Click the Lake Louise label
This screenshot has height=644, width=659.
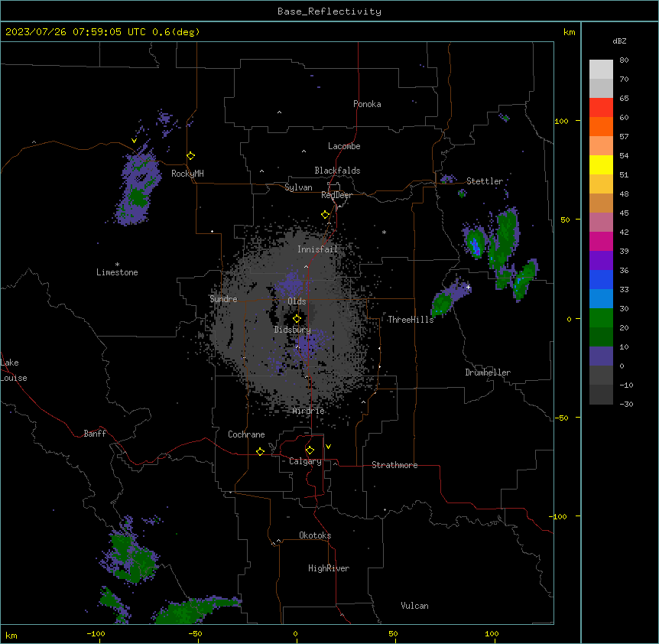coord(12,370)
